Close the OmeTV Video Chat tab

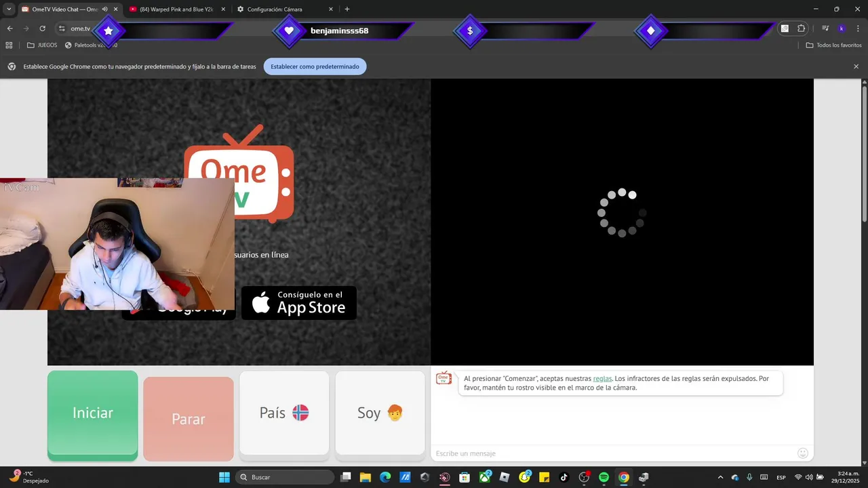point(115,9)
